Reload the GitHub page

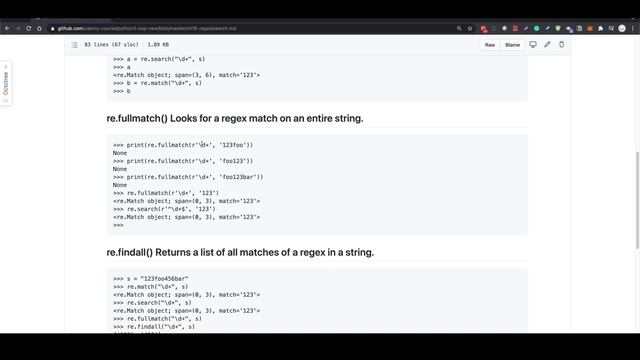click(x=29, y=29)
